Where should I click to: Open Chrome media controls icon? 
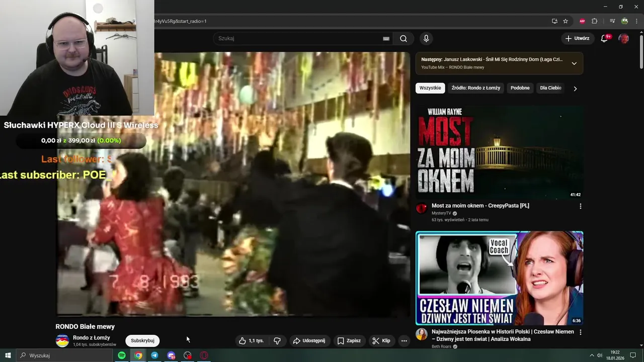click(x=612, y=21)
